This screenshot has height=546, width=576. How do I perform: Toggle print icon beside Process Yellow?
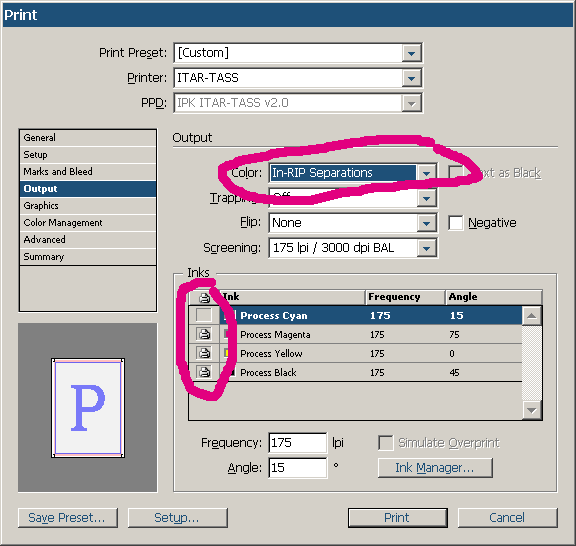tap(204, 353)
